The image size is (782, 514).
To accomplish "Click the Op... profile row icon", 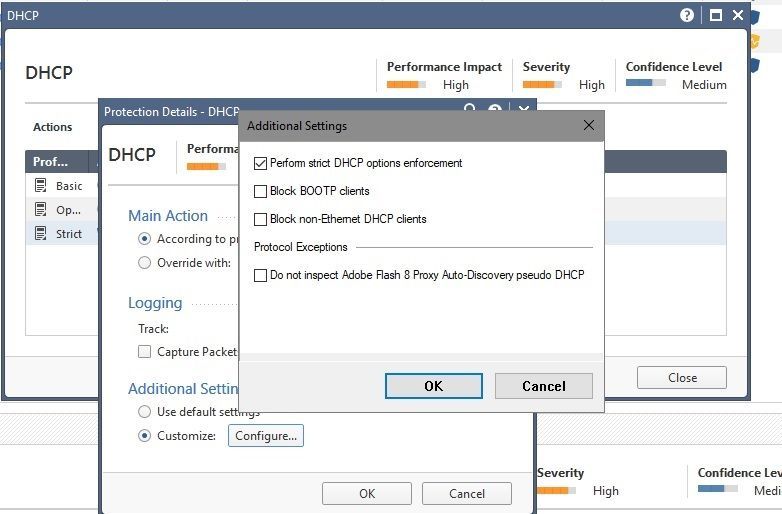I will [41, 209].
